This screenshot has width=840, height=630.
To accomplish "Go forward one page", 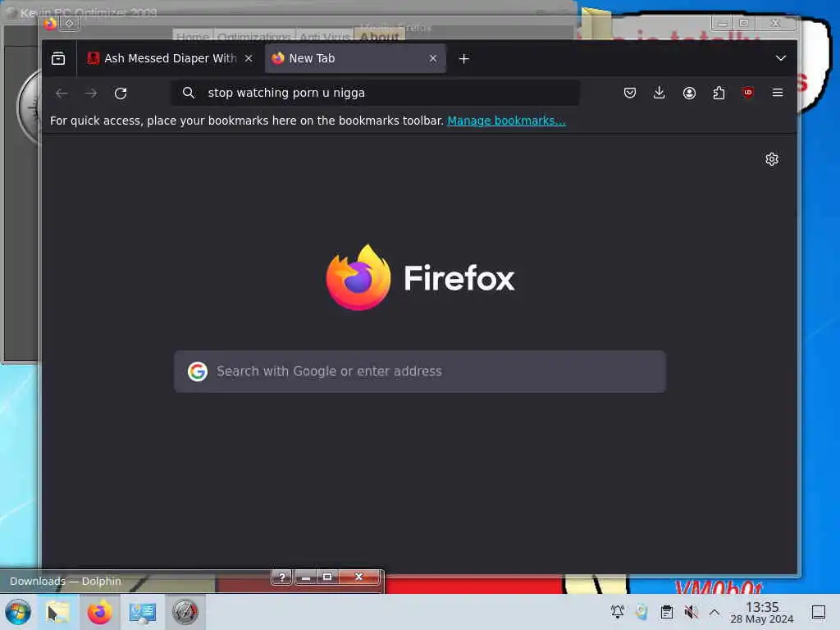I will pyautogui.click(x=91, y=94).
